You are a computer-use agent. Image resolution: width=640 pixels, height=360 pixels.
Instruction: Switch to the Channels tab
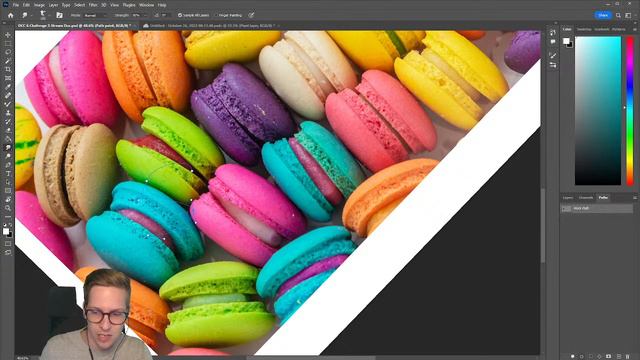[x=586, y=198]
